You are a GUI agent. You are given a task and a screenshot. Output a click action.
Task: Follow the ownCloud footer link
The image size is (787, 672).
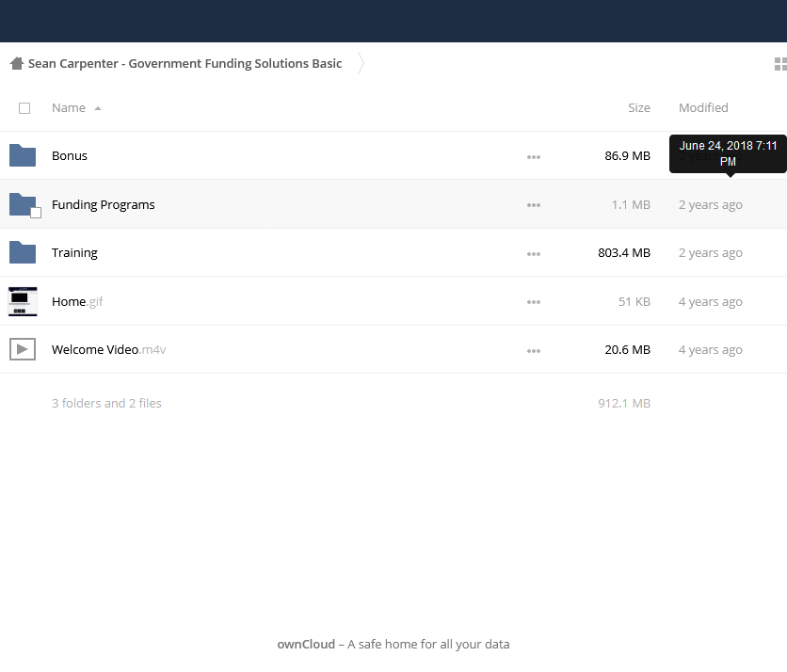pyautogui.click(x=305, y=645)
